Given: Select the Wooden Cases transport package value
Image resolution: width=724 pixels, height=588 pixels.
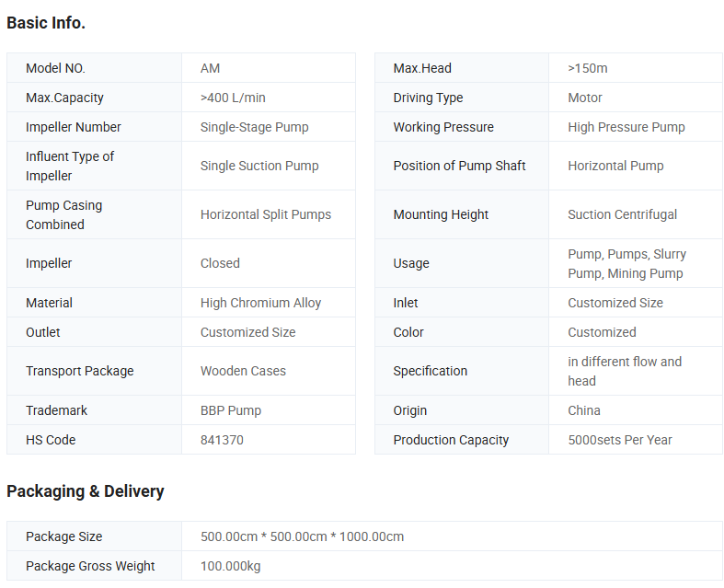Looking at the screenshot, I should coord(243,371).
